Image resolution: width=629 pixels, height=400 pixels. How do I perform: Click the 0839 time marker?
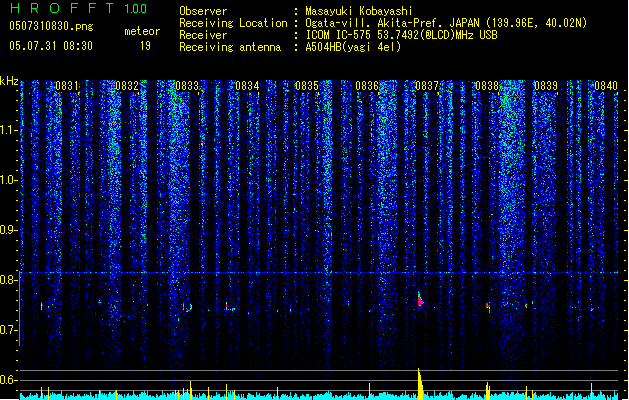(546, 86)
